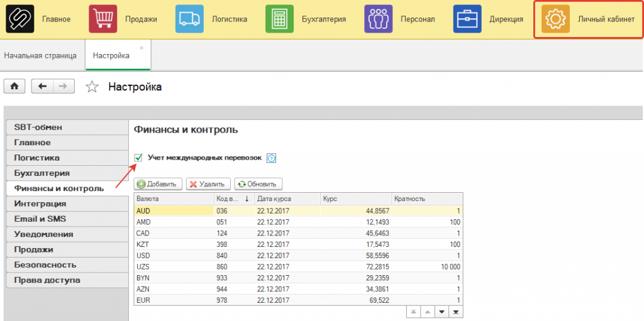Close the Настройка tab
644x321 pixels.
coord(142,48)
